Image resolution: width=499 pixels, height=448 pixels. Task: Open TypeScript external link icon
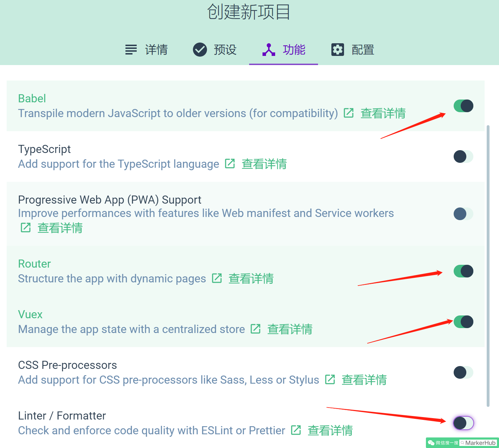(x=230, y=164)
